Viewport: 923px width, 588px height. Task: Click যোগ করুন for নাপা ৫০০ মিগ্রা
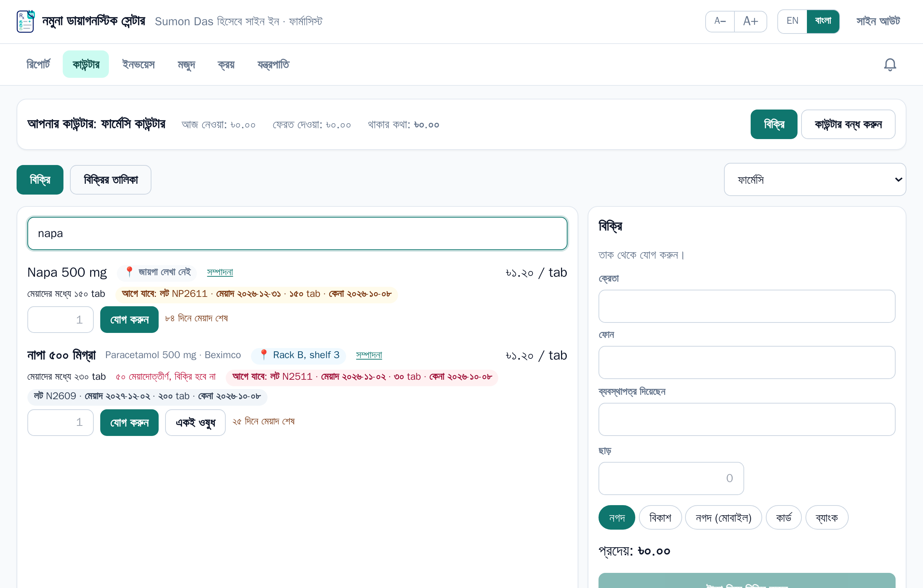point(129,423)
